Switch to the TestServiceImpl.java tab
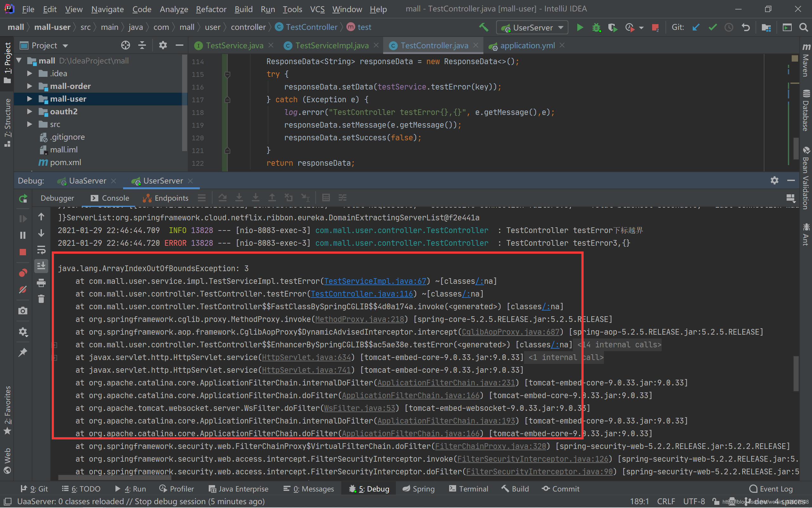The image size is (812, 508). (331, 45)
